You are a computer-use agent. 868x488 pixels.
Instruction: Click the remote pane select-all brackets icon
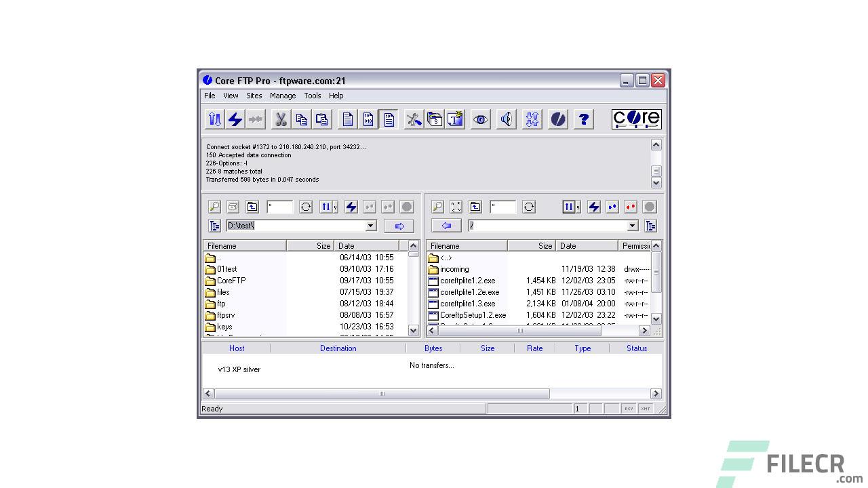pyautogui.click(x=456, y=207)
